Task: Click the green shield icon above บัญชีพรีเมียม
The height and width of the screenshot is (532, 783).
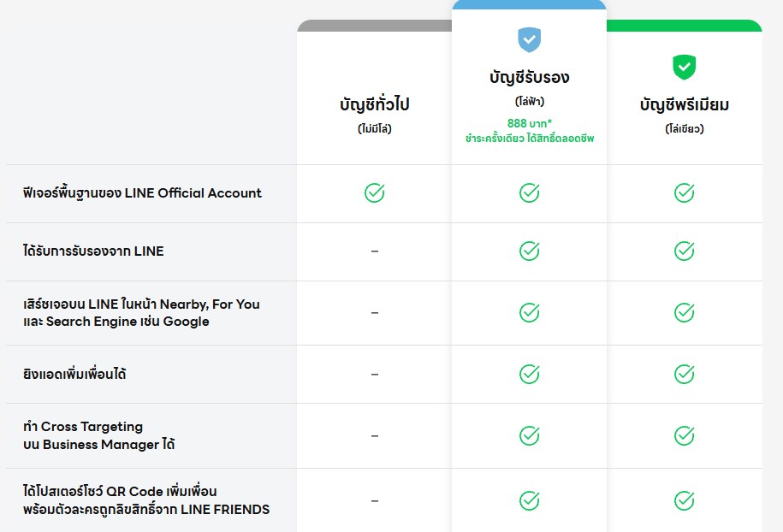Action: pos(684,67)
